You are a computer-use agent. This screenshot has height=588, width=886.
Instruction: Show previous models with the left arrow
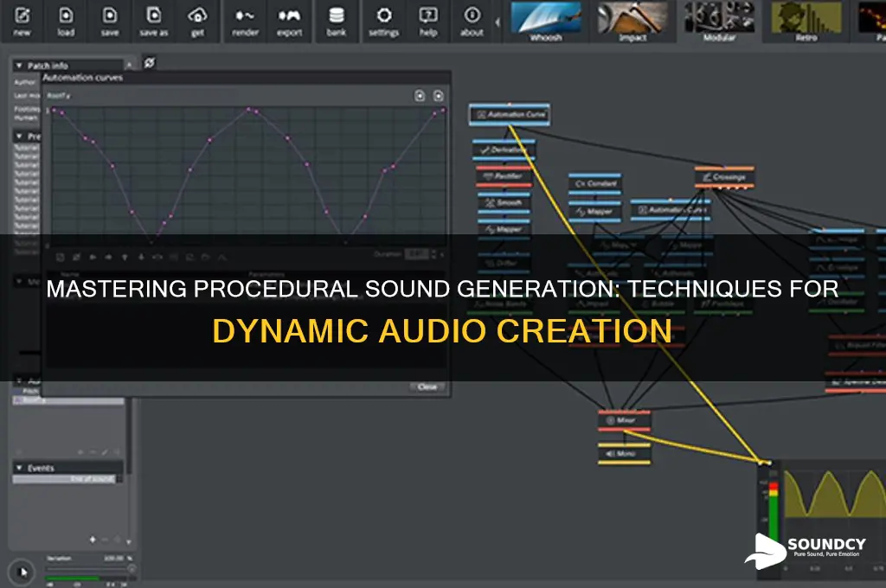(498, 22)
